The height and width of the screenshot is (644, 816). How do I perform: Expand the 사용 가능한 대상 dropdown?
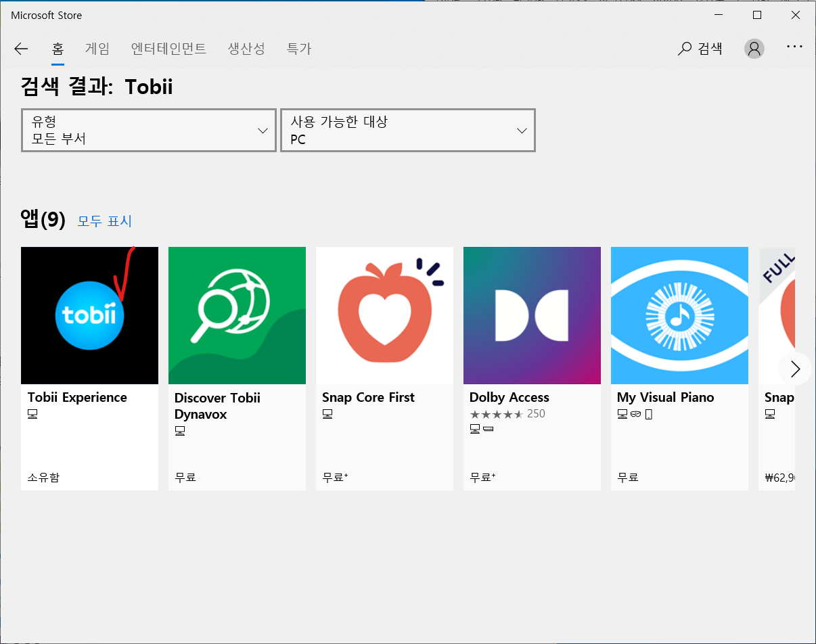(408, 131)
